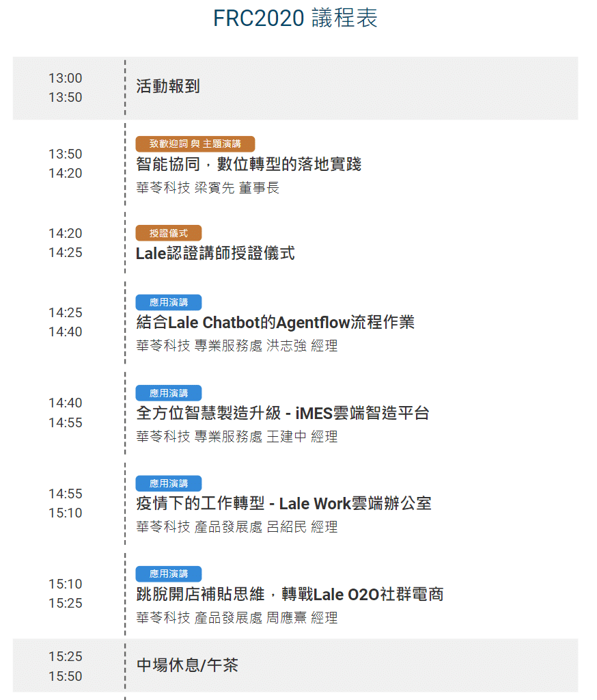Select speaker 王建中 經理 line
The width and height of the screenshot is (597, 700).
pyautogui.click(x=237, y=436)
